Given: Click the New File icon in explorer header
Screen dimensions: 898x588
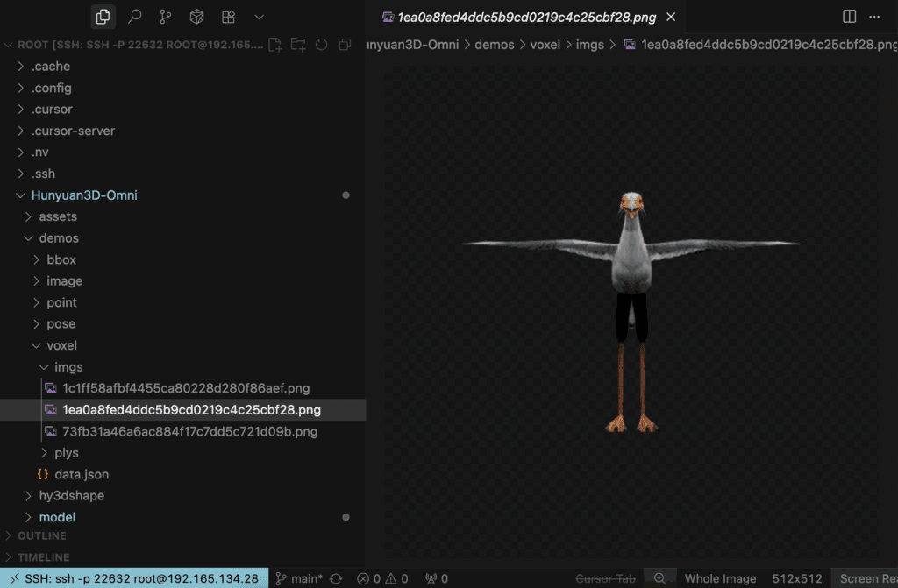Looking at the screenshot, I should point(275,45).
